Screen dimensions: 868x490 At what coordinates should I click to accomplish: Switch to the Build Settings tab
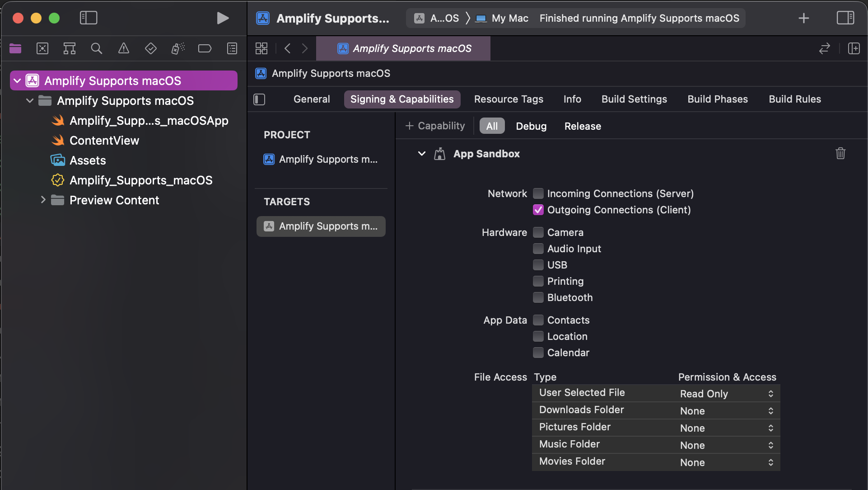click(x=634, y=99)
